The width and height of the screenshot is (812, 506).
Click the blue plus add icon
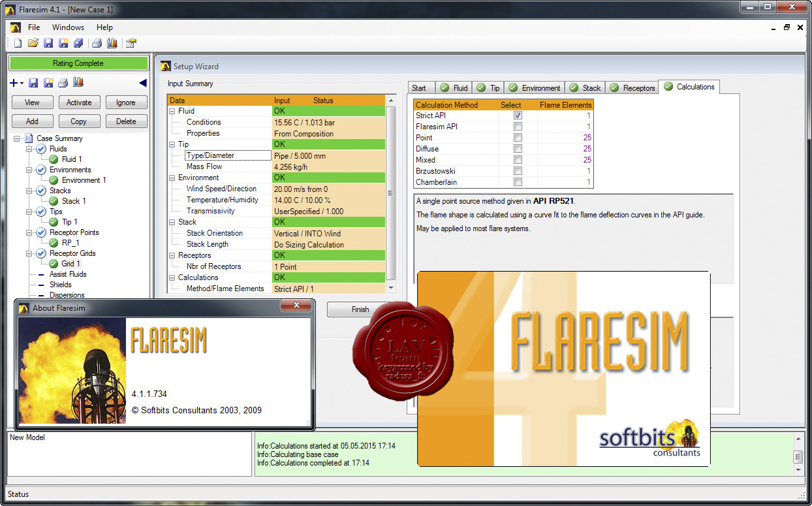14,83
